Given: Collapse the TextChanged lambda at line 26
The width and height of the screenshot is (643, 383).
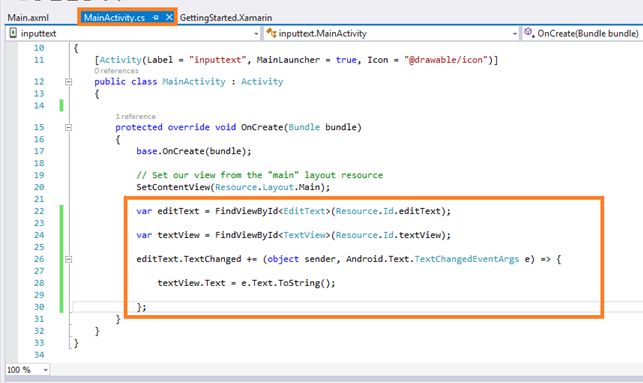Looking at the screenshot, I should pos(68,259).
